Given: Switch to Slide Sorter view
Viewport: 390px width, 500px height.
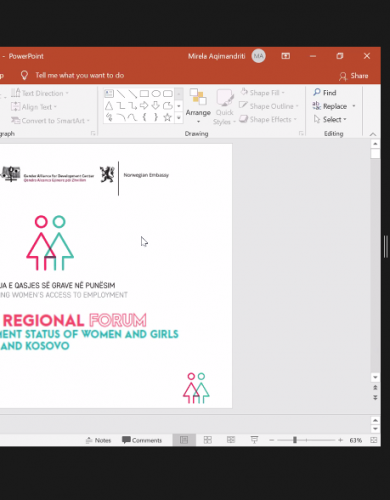Looking at the screenshot, I should [x=208, y=440].
